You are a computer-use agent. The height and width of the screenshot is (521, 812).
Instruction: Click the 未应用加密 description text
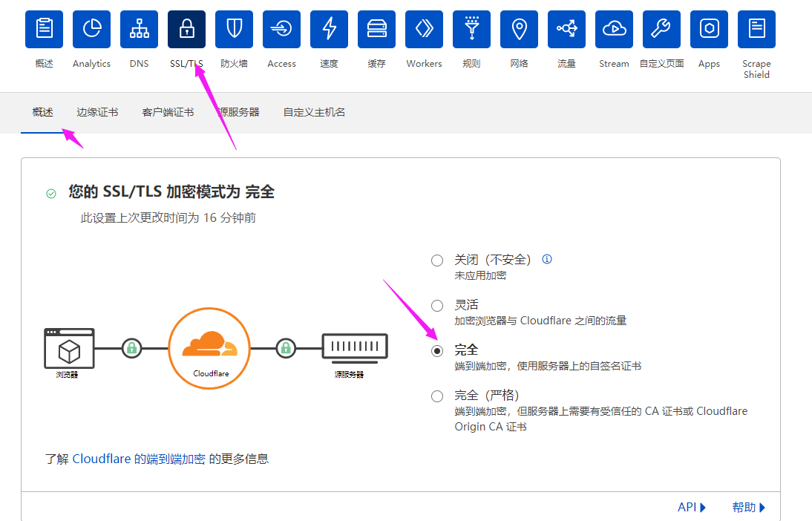[480, 275]
